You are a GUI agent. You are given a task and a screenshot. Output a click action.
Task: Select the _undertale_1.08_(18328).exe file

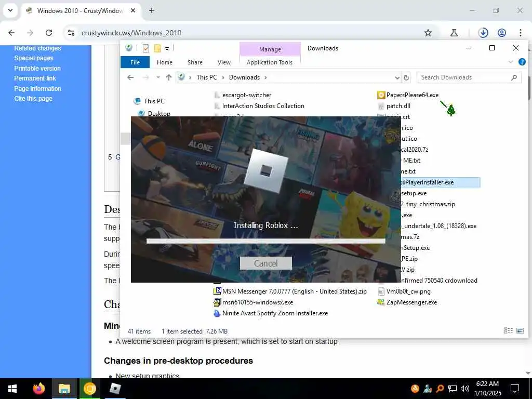(438, 226)
